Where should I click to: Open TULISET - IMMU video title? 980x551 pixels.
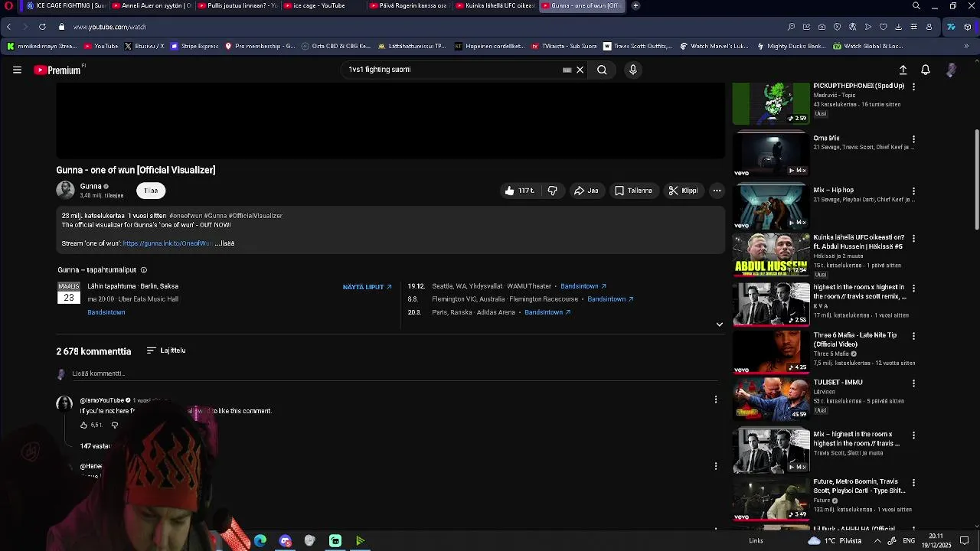(838, 383)
